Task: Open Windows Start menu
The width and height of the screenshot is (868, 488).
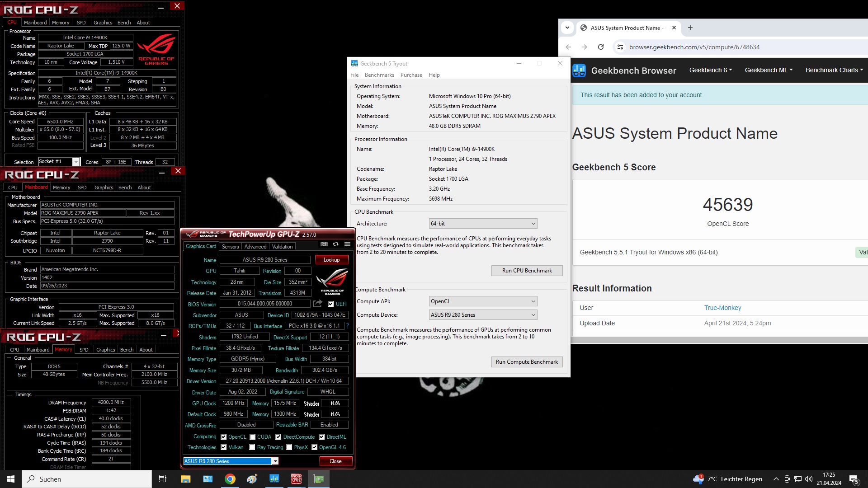Action: (11, 479)
